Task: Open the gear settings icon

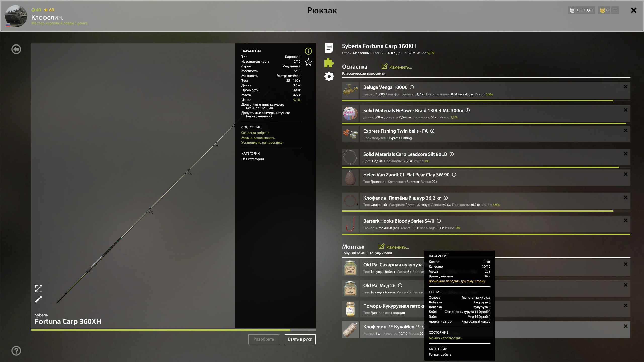Action: click(x=329, y=76)
